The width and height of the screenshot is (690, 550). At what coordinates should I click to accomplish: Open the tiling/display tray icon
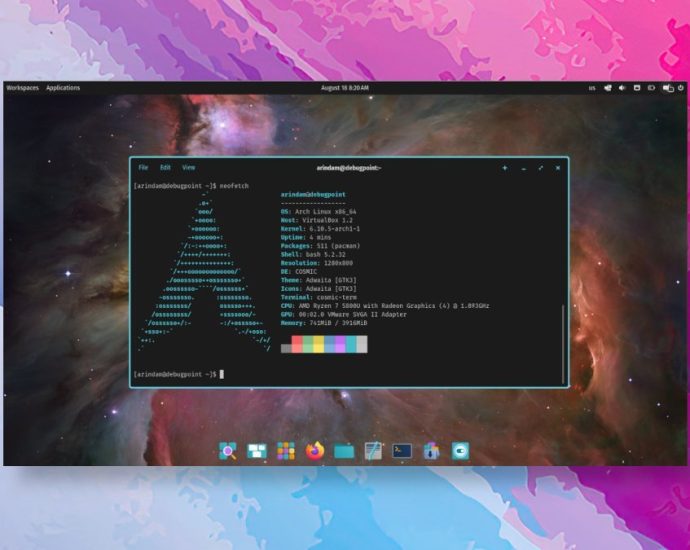(x=668, y=88)
